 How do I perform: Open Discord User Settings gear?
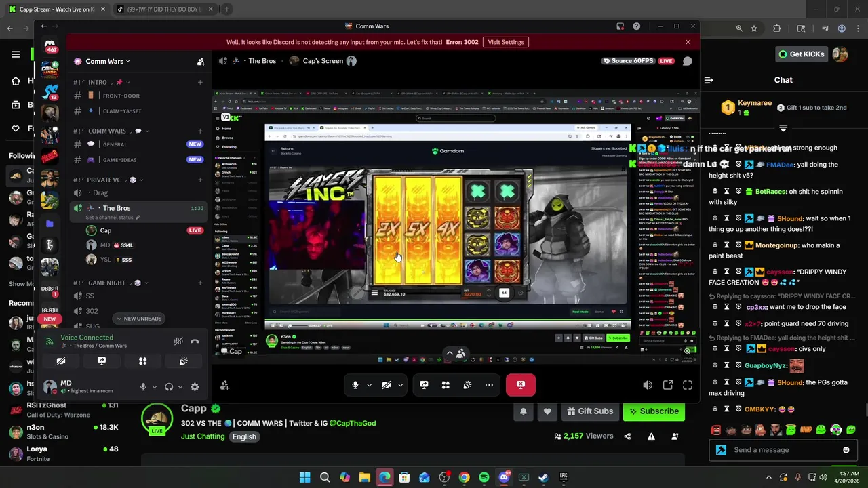pyautogui.click(x=195, y=387)
